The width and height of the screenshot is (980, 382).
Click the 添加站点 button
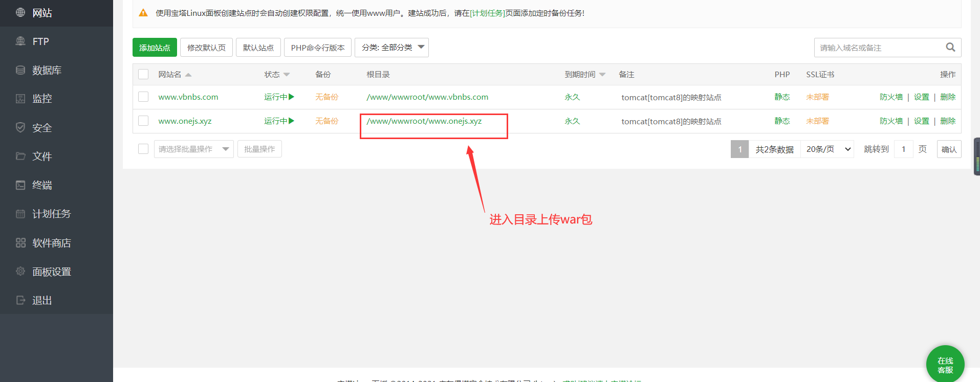point(155,48)
